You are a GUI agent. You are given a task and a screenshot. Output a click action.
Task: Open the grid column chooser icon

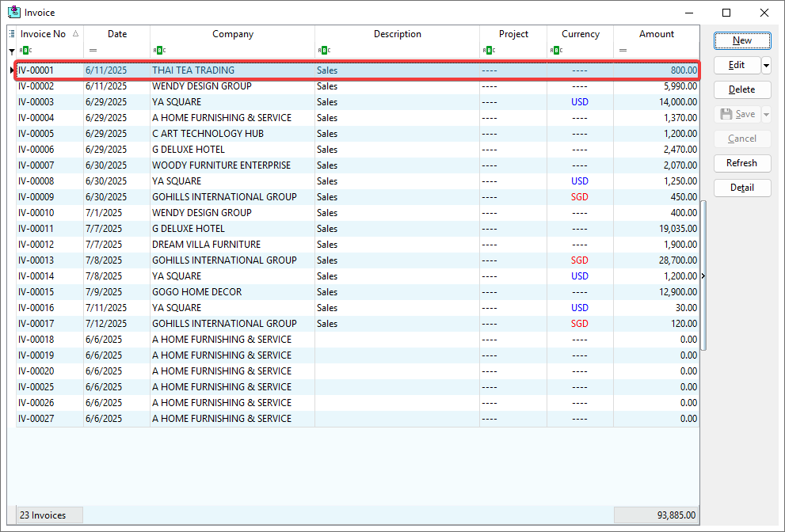point(12,34)
